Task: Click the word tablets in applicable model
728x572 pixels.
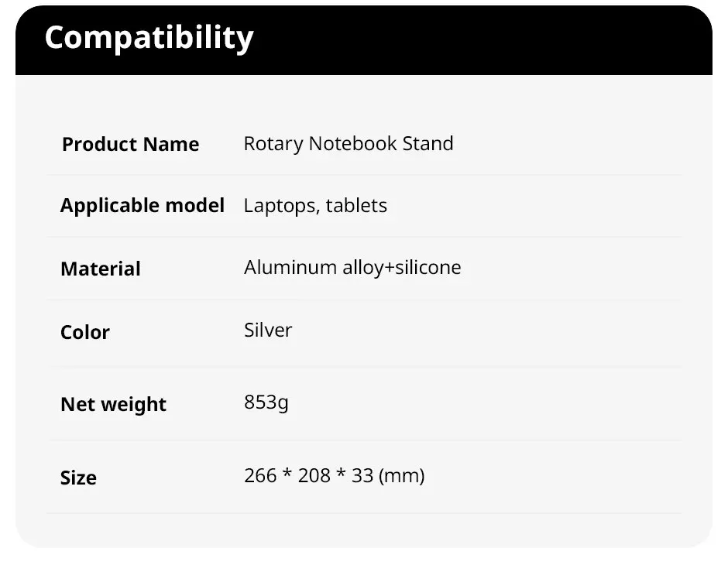Action: coord(356,206)
